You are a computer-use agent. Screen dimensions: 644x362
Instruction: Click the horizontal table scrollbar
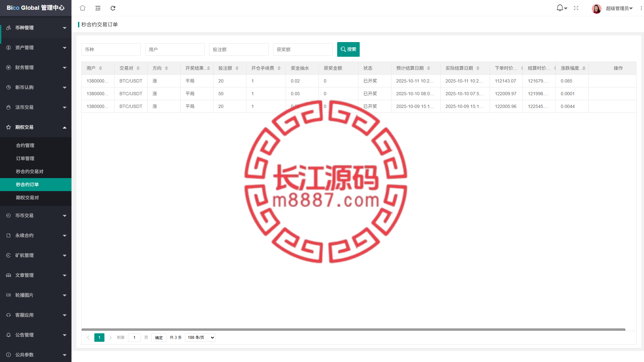[353, 330]
